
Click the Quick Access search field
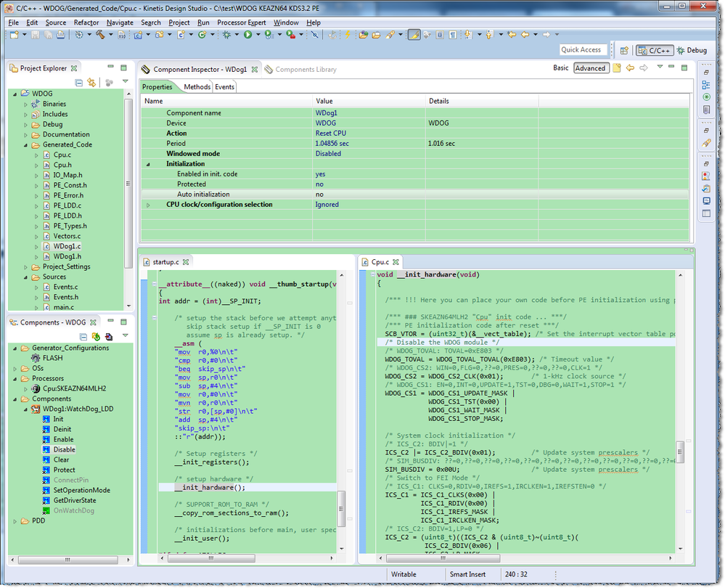pyautogui.click(x=582, y=50)
